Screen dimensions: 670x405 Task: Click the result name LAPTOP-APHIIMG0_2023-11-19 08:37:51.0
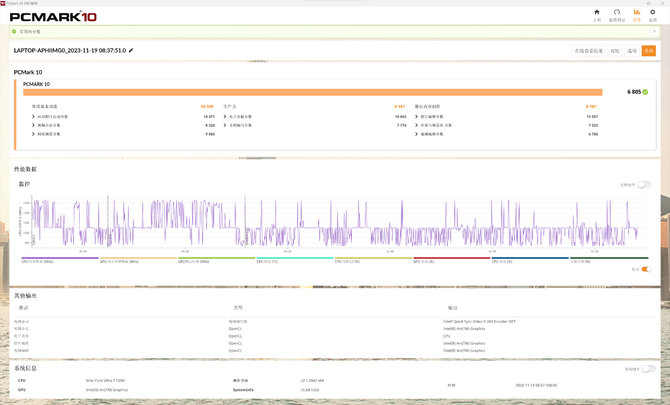[70, 50]
